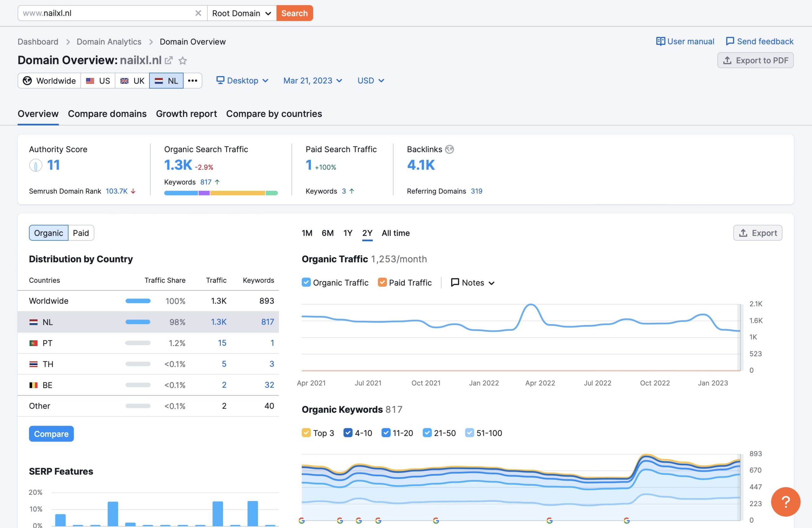Screen dimensions: 812x528
Task: Open nailxl.nl external link icon
Action: [168, 60]
